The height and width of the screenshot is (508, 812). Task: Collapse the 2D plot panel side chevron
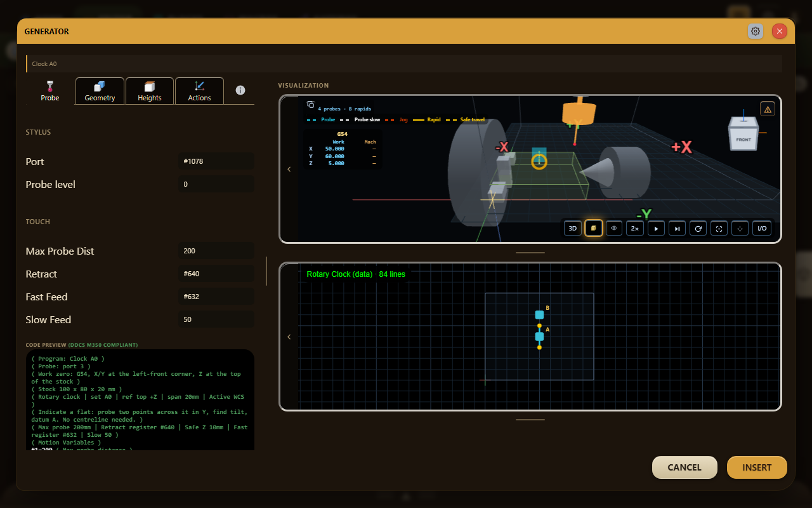tap(289, 337)
